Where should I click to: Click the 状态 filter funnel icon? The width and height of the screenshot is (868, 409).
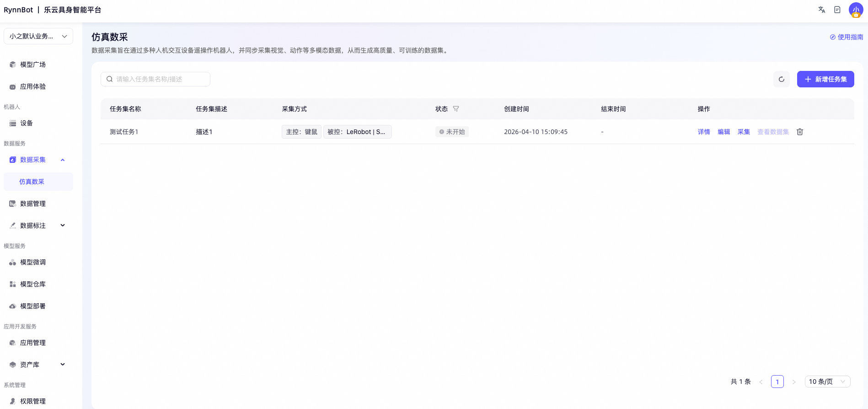(x=456, y=109)
